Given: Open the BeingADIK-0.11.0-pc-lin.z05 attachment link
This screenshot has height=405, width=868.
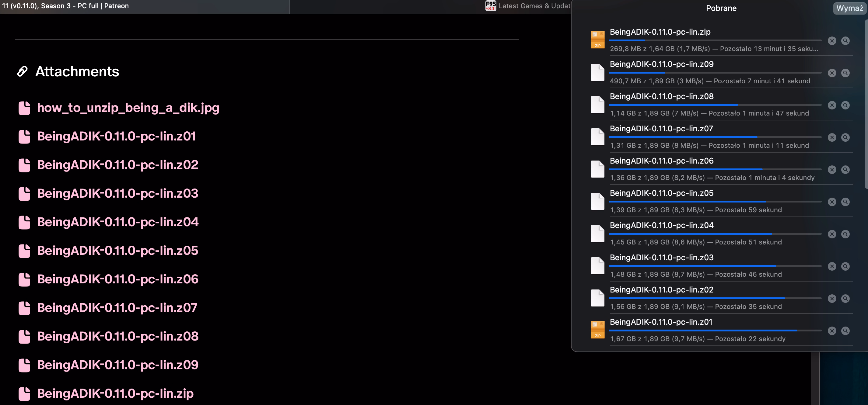Looking at the screenshot, I should click(117, 251).
